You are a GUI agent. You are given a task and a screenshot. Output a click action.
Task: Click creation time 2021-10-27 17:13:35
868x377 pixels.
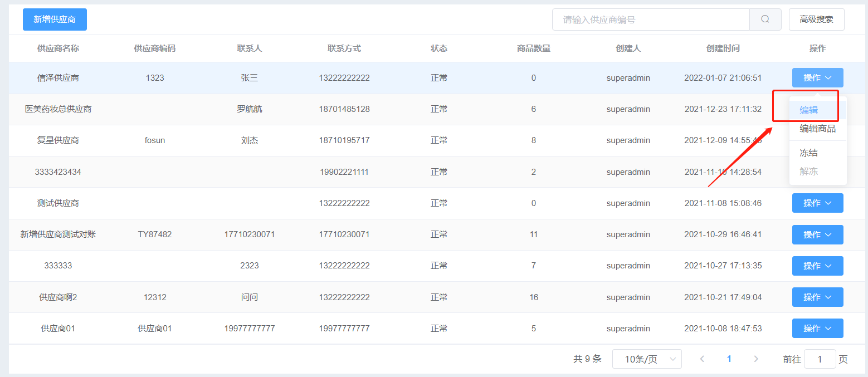pos(723,266)
